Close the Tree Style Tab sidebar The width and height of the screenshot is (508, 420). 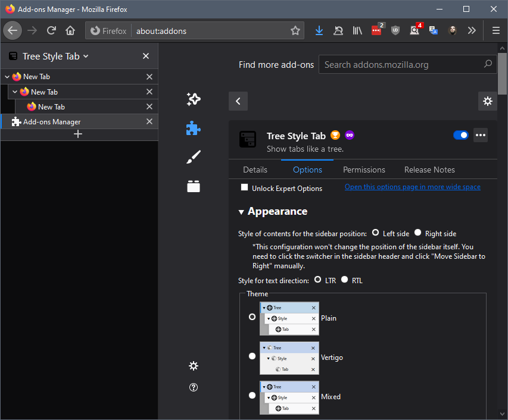click(x=146, y=56)
